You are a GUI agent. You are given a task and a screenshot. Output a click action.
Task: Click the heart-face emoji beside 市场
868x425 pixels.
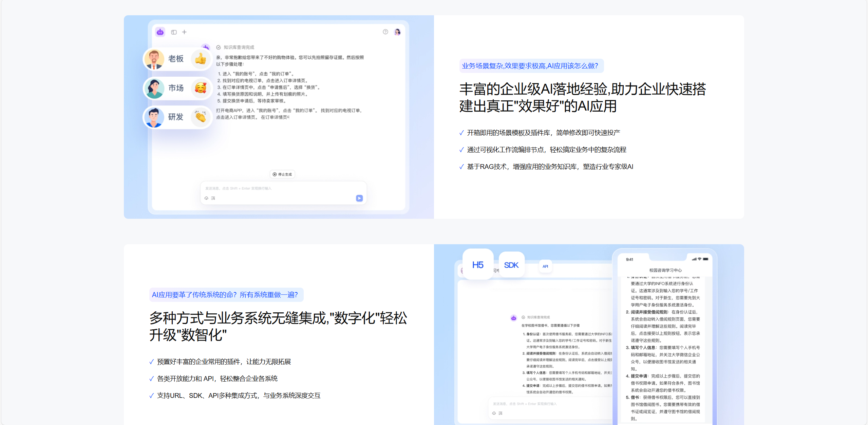click(201, 88)
